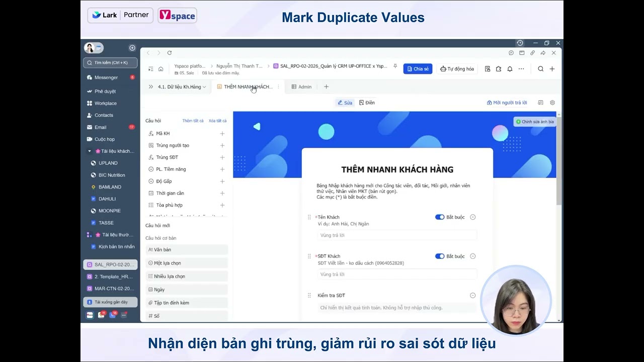Add a Tập tin đính kèm question
The height and width of the screenshot is (362, 644).
point(187,303)
